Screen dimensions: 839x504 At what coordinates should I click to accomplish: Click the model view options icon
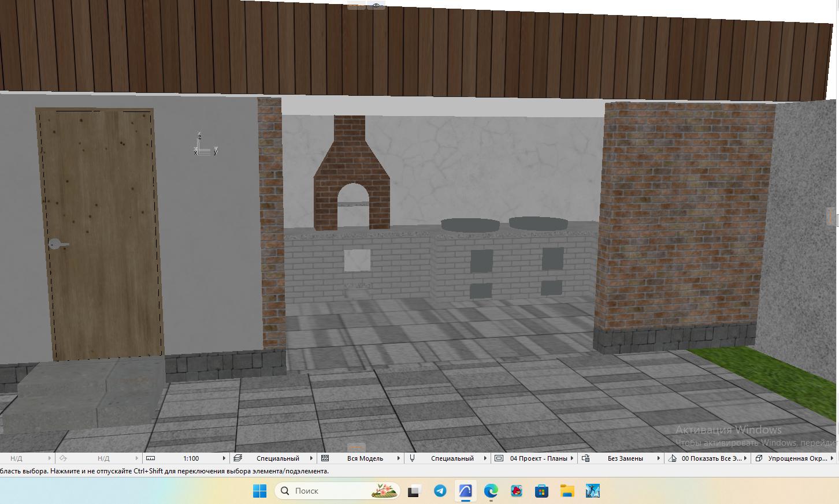[499, 458]
